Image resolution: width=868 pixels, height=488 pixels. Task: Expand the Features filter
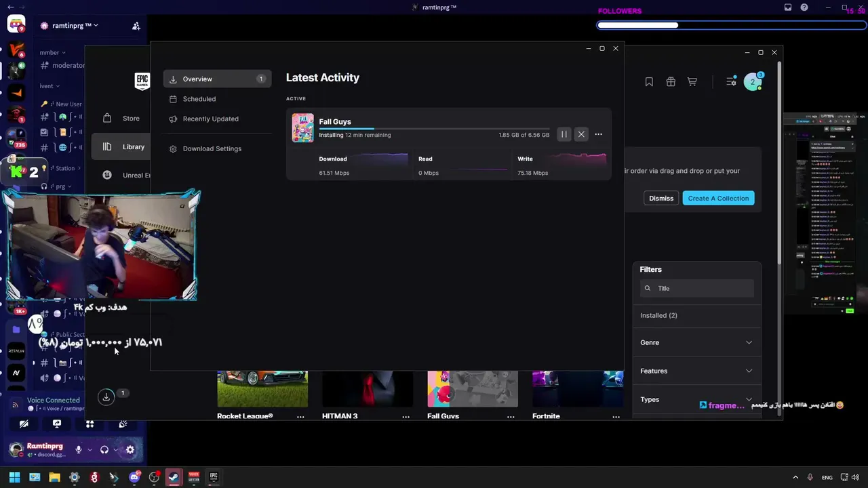697,371
